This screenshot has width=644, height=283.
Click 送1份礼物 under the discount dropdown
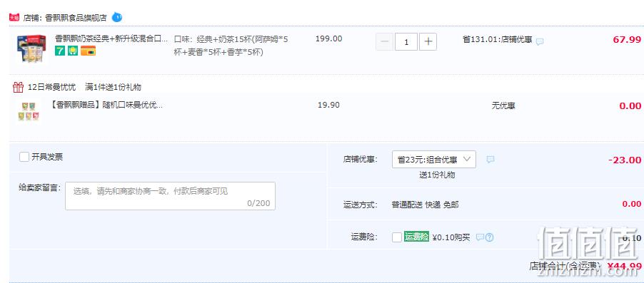437,175
